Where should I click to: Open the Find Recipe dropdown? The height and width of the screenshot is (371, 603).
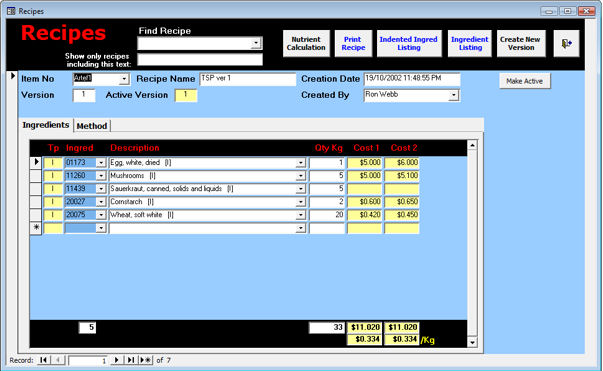pyautogui.click(x=256, y=43)
